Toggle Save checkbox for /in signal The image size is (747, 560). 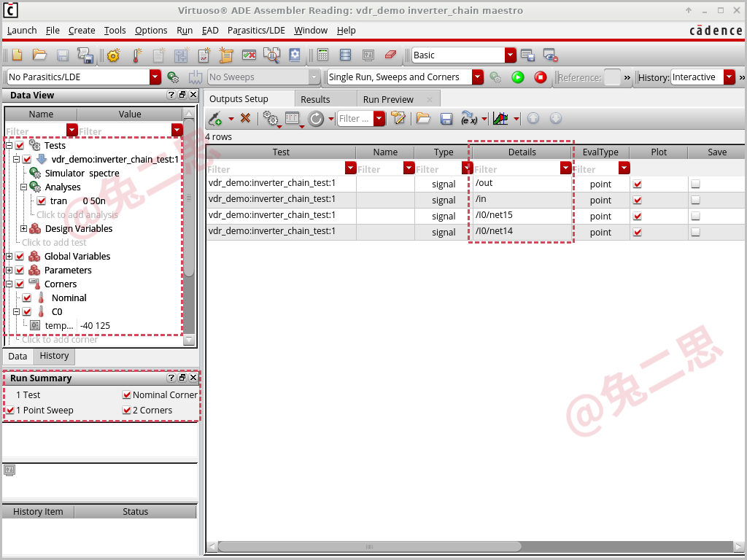click(695, 200)
